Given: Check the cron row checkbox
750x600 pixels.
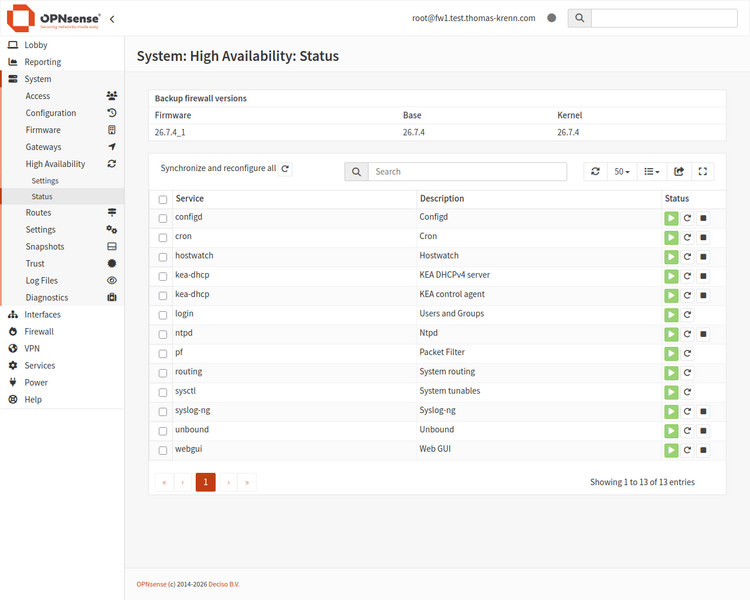Looking at the screenshot, I should 163,238.
